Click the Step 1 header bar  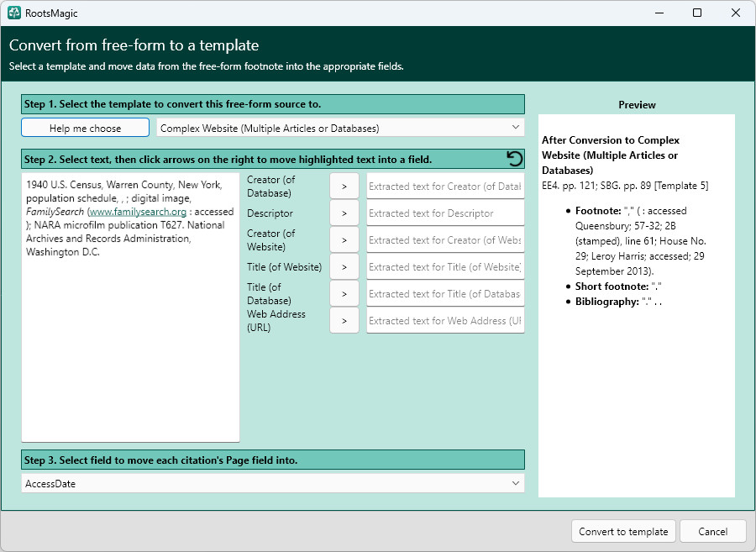coord(273,104)
